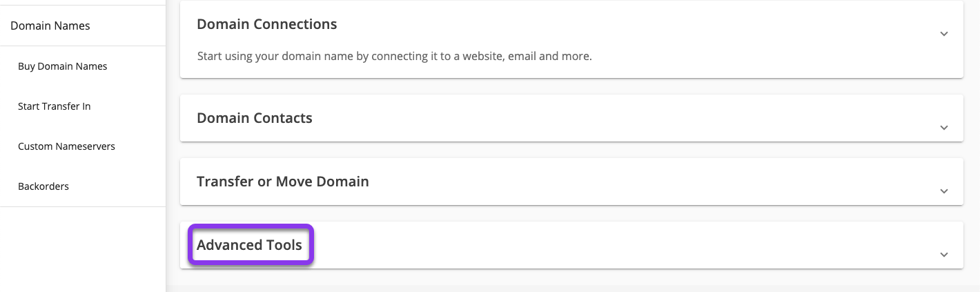Image resolution: width=980 pixels, height=292 pixels.
Task: Open Custom Nameservers in the sidebar
Action: [66, 146]
